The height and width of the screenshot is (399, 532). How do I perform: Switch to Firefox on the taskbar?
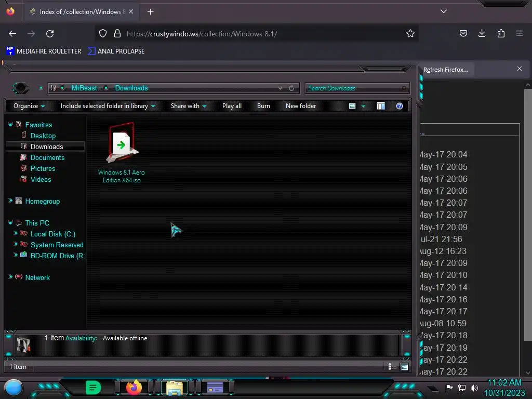click(134, 388)
